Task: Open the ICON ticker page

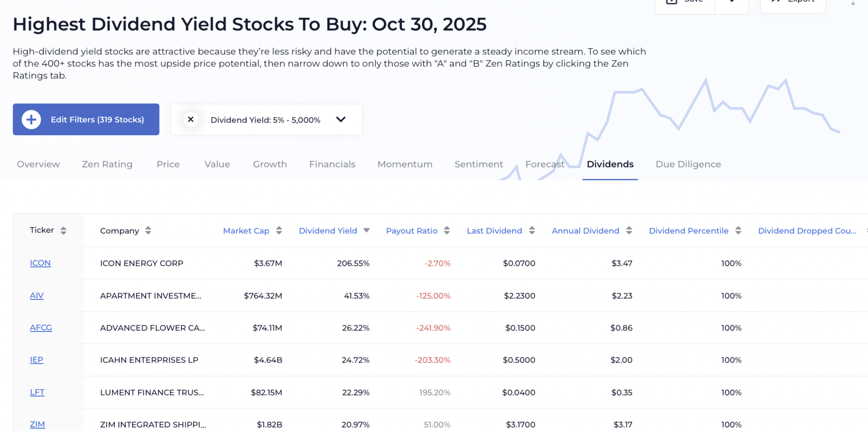Action: click(x=40, y=263)
